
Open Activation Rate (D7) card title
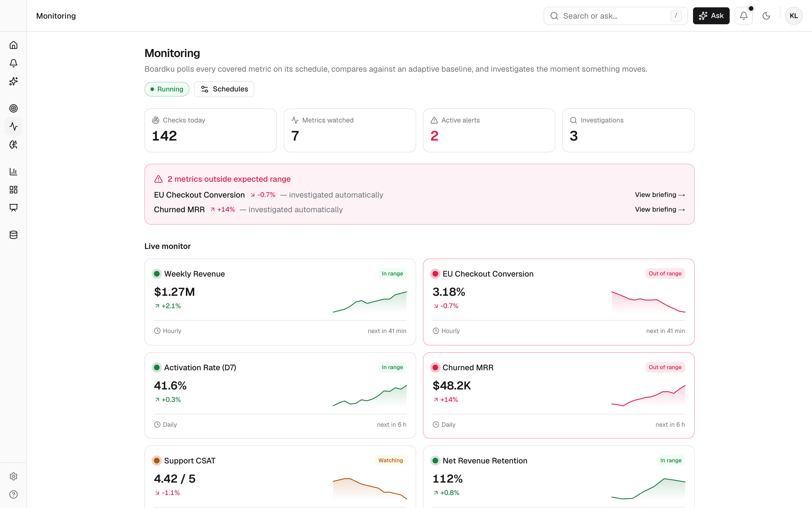pos(200,367)
